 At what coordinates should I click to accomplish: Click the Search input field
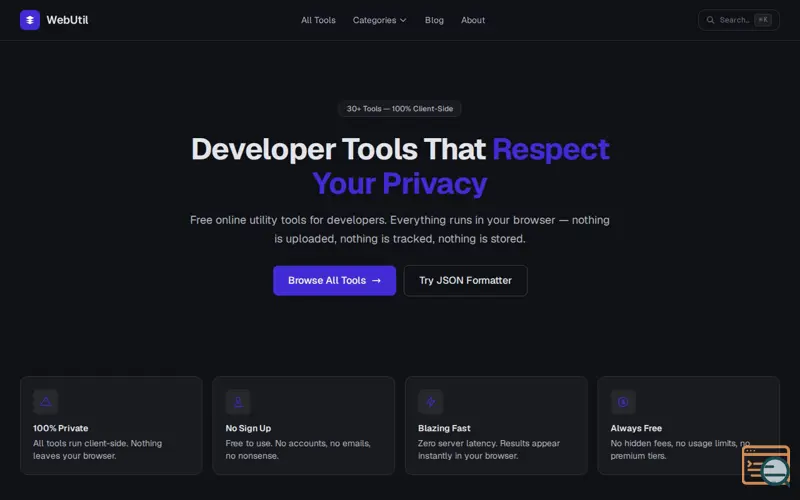click(738, 20)
